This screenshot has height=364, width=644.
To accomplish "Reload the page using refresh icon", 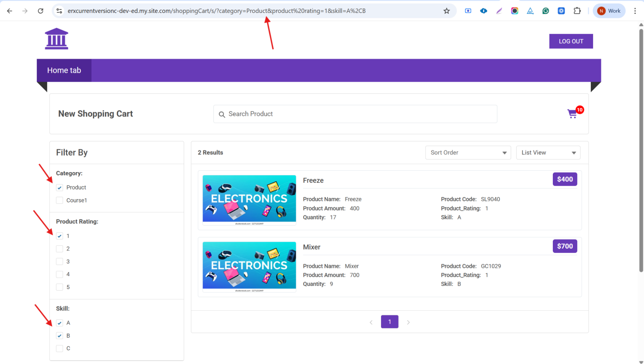I will (x=41, y=11).
